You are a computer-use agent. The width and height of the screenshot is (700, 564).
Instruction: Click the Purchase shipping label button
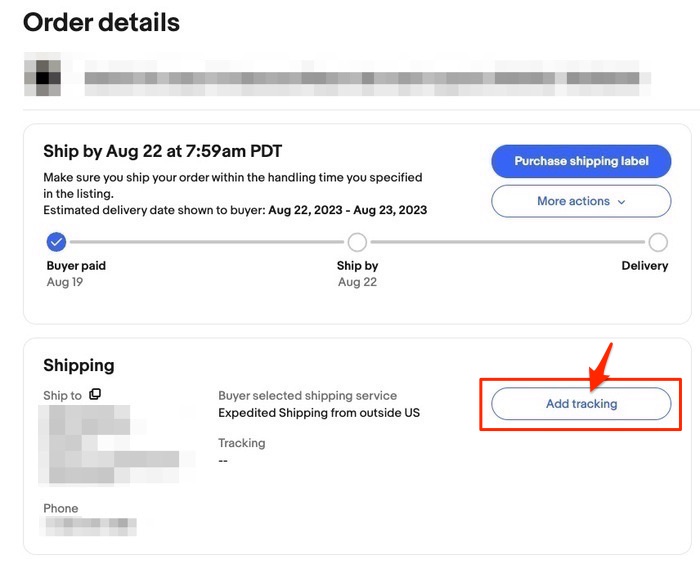tap(580, 161)
